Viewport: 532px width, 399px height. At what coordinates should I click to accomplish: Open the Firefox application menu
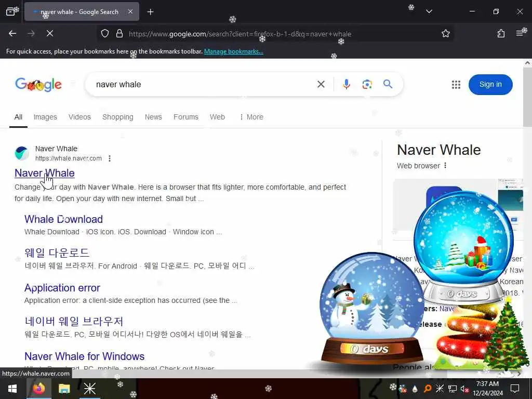click(x=520, y=33)
